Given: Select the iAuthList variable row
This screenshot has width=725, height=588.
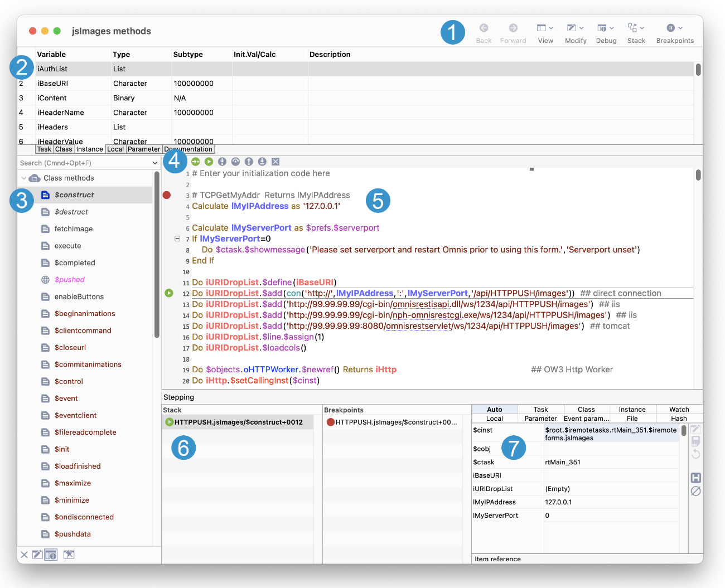Looking at the screenshot, I should click(x=356, y=69).
